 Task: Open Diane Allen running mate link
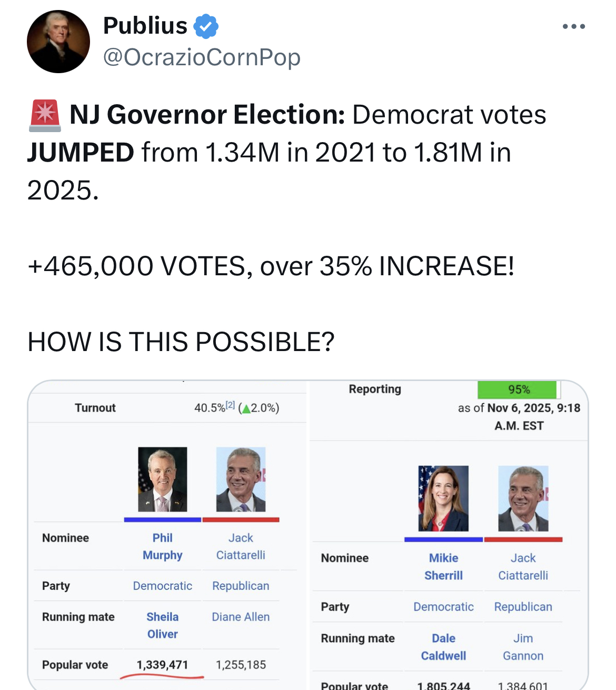point(241,617)
